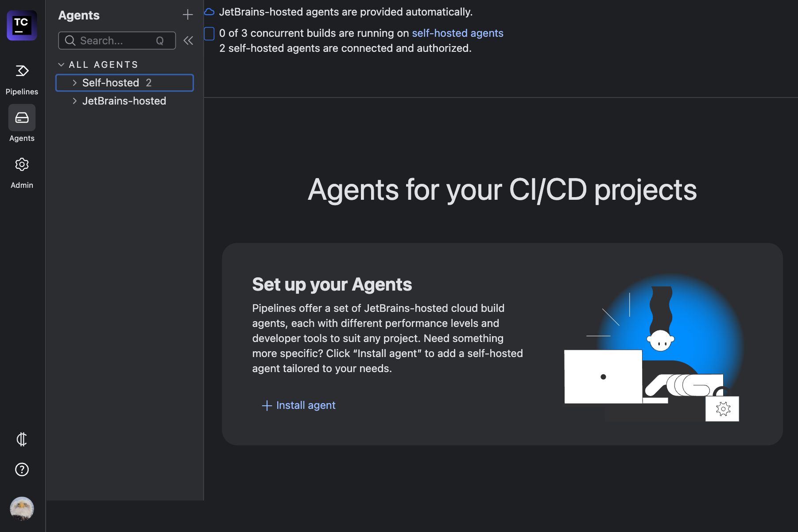Click the magnifier icon in the search field
Viewport: 798px width, 532px height.
click(x=70, y=40)
